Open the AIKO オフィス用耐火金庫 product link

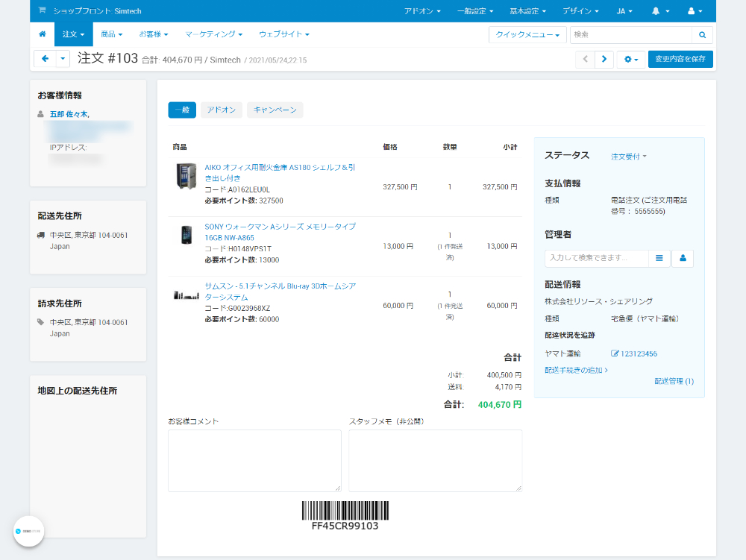point(280,172)
